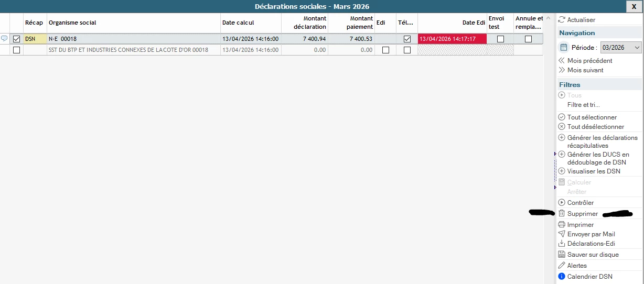Click the Déclarations-Edi download icon

coord(562,243)
